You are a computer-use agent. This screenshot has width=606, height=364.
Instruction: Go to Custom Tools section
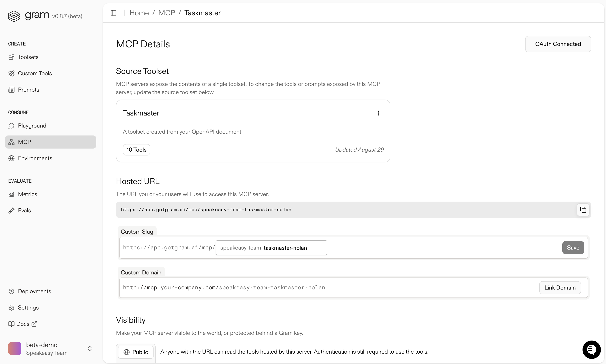point(35,73)
